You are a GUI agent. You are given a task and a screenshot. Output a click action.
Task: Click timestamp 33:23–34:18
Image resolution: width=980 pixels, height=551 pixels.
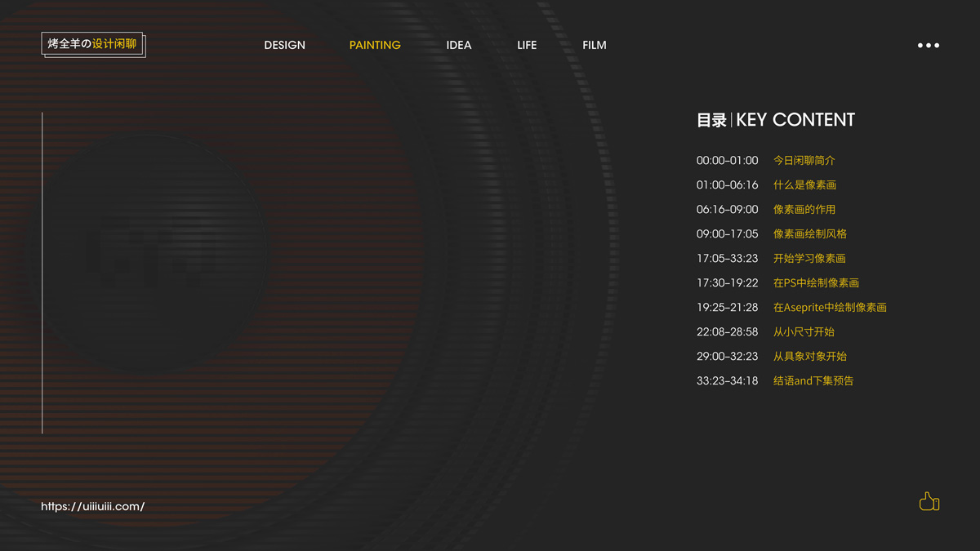(727, 380)
